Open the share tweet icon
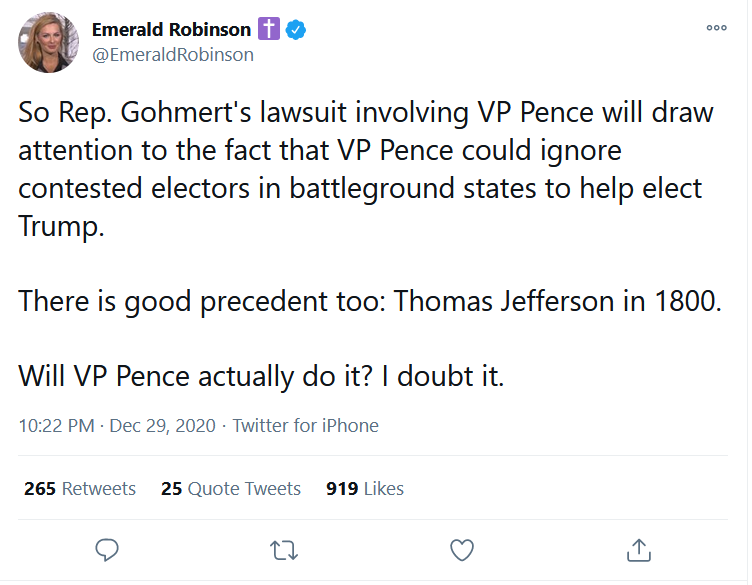Viewport: 752px width, 585px height. click(x=639, y=550)
